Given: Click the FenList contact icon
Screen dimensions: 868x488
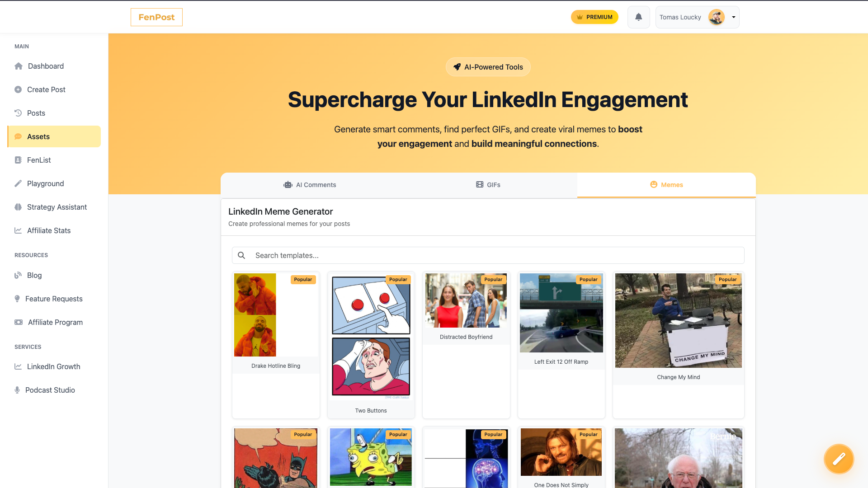Looking at the screenshot, I should [x=18, y=160].
